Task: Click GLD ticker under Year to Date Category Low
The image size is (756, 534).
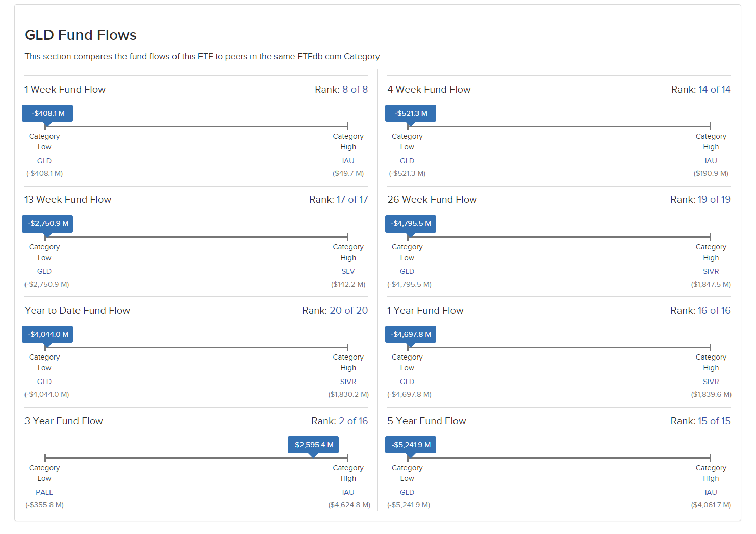Action: [44, 382]
